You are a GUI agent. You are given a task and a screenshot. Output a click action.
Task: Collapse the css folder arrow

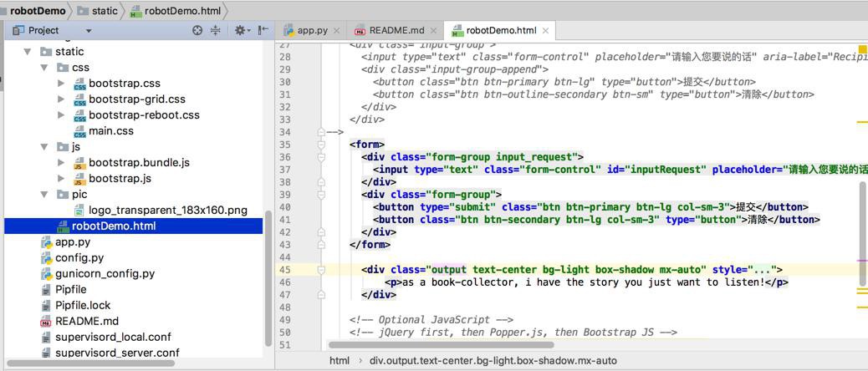(x=44, y=68)
